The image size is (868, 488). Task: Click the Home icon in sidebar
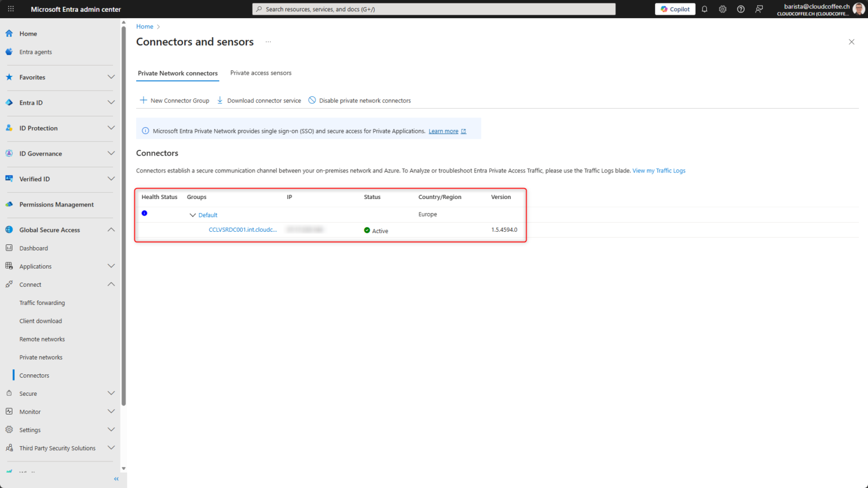click(x=9, y=33)
